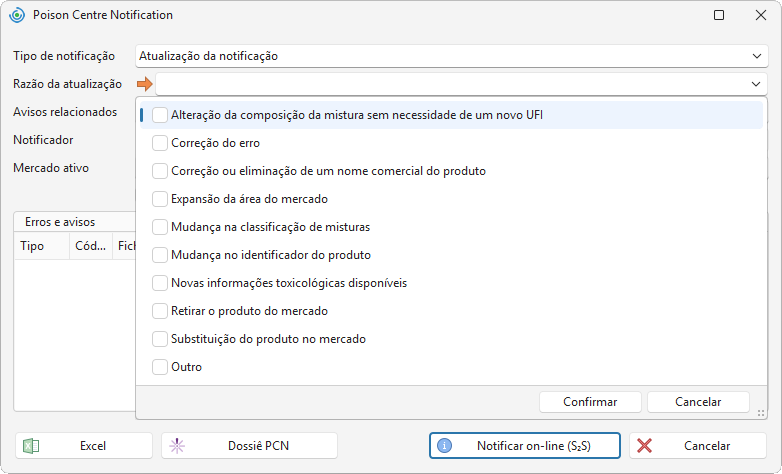Viewport: 782px width, 474px height.
Task: Click the red X icon on Cancelar
Action: click(x=644, y=446)
